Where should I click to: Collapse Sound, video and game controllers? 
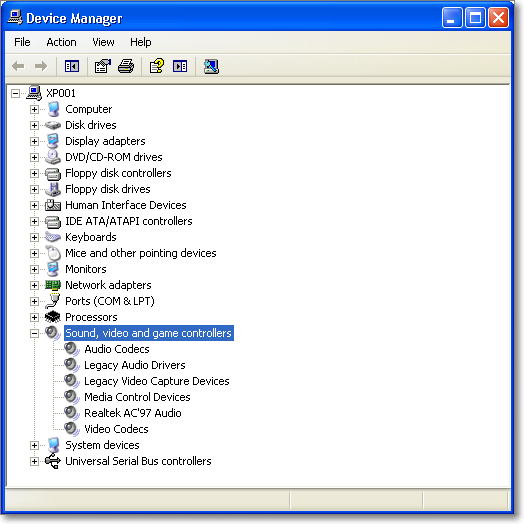[x=34, y=333]
